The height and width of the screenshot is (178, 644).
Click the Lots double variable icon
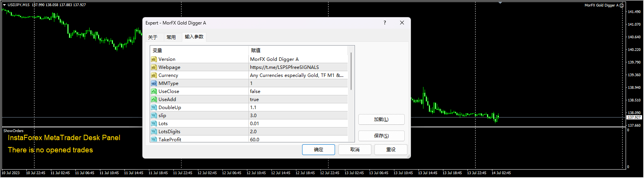(x=154, y=124)
